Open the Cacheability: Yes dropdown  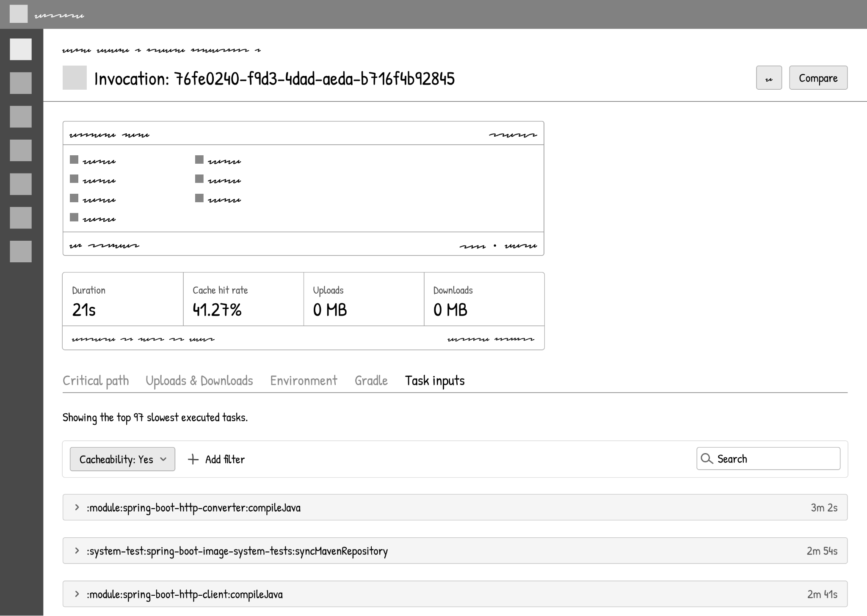(x=122, y=459)
